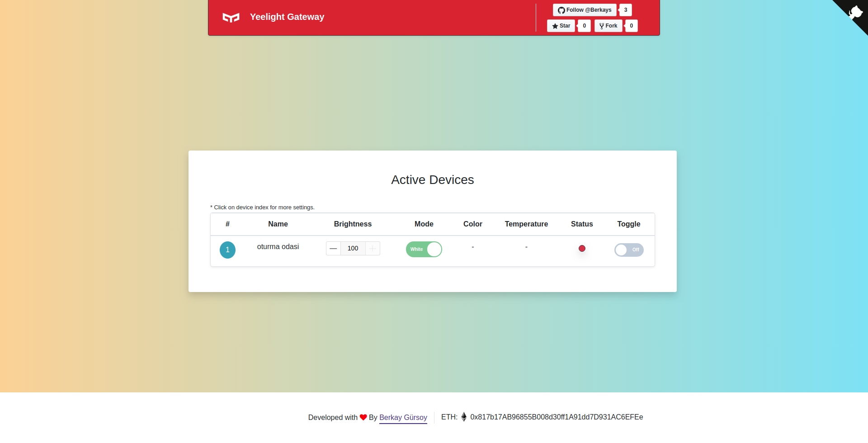Viewport: 868px width, 443px height.
Task: Open the Berkay Gürsoy link
Action: click(x=403, y=417)
